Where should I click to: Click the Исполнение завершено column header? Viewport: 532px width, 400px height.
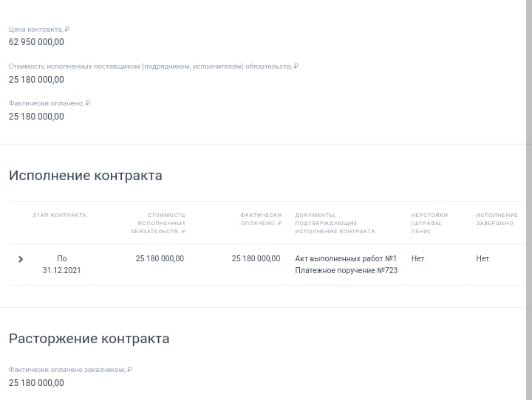coord(497,219)
